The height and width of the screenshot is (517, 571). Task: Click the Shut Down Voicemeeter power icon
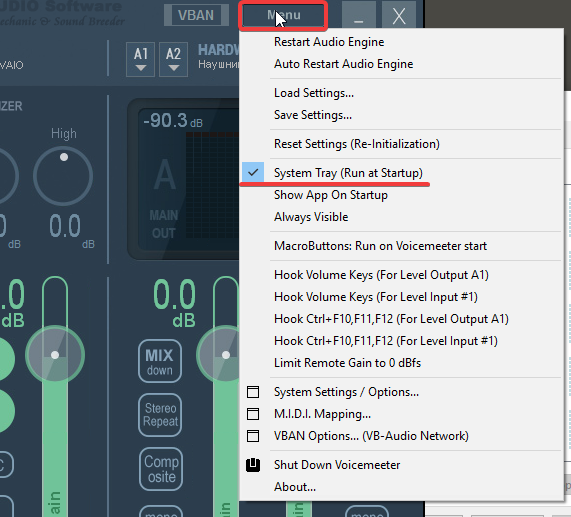pyautogui.click(x=253, y=465)
